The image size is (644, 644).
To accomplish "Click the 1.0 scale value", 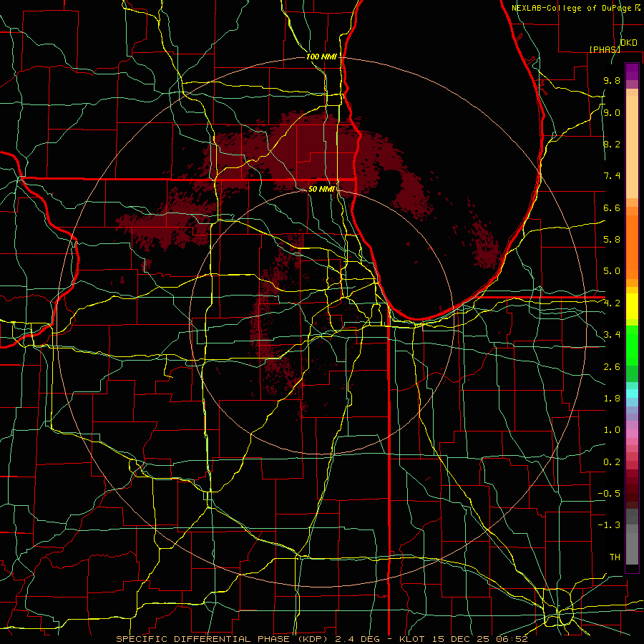I will coord(612,430).
